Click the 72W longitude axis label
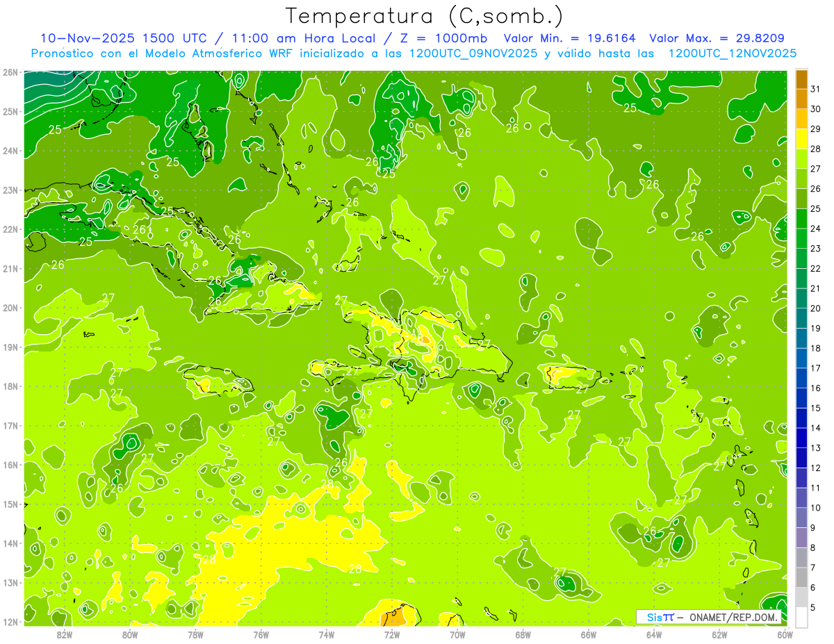834x644 pixels. click(x=392, y=634)
